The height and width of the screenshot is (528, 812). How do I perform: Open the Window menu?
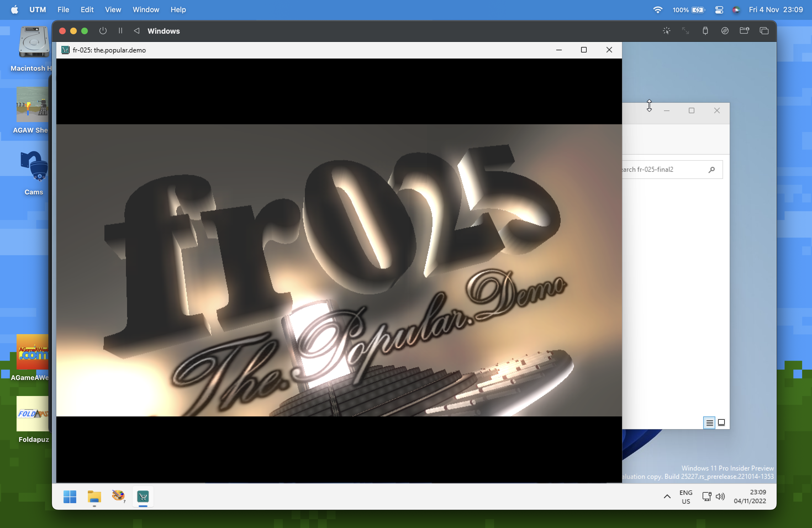[x=146, y=10]
